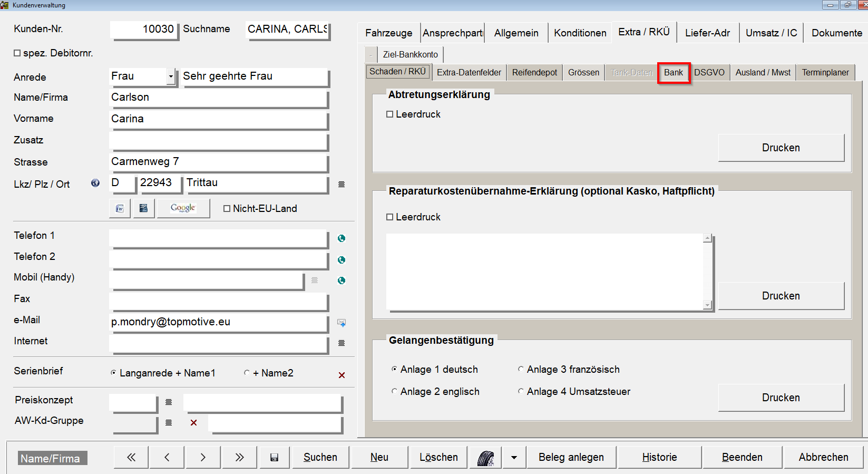Enable spez. Debitornr. checkbox
Image resolution: width=868 pixels, height=474 pixels.
(17, 53)
